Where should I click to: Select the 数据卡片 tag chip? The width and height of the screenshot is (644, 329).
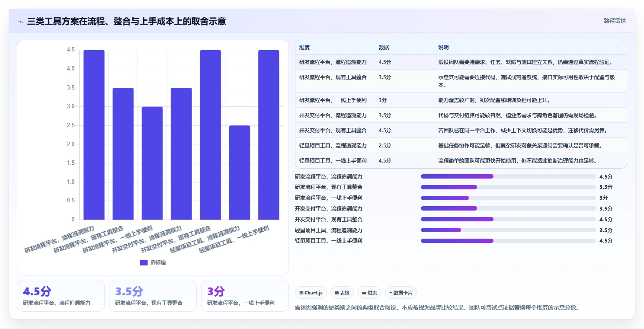click(x=400, y=293)
